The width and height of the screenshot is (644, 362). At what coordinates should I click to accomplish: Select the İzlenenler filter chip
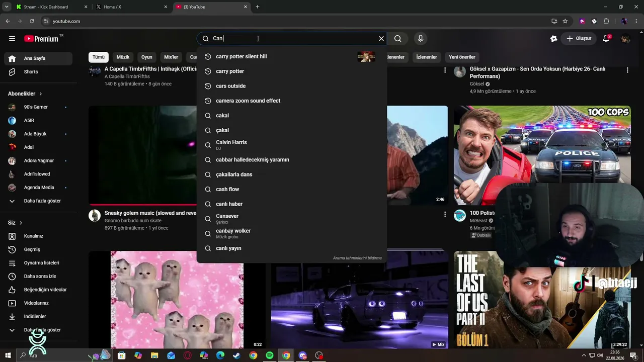(x=427, y=57)
